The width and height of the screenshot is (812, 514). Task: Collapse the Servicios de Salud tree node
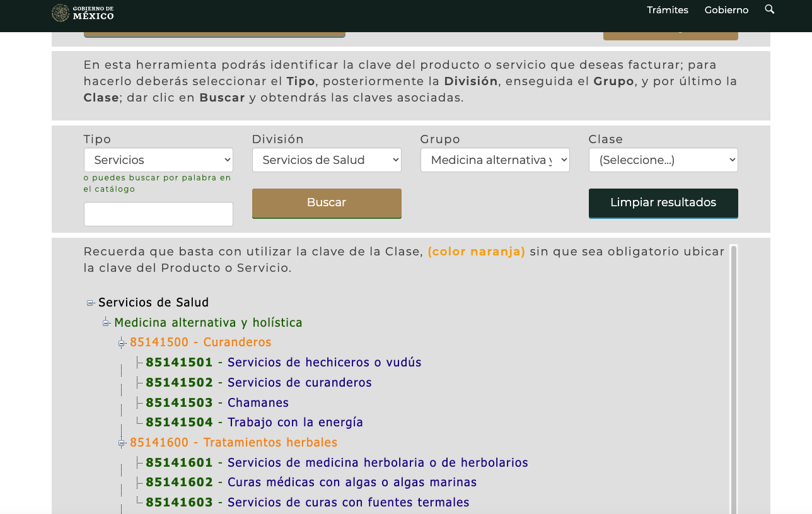(91, 303)
